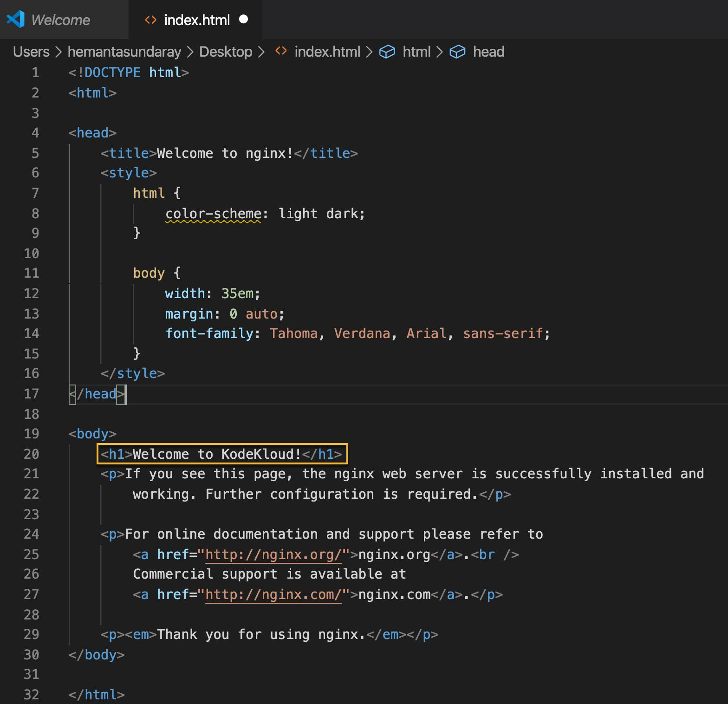The image size is (728, 704).
Task: Click the '35em' value
Action: tap(238, 293)
